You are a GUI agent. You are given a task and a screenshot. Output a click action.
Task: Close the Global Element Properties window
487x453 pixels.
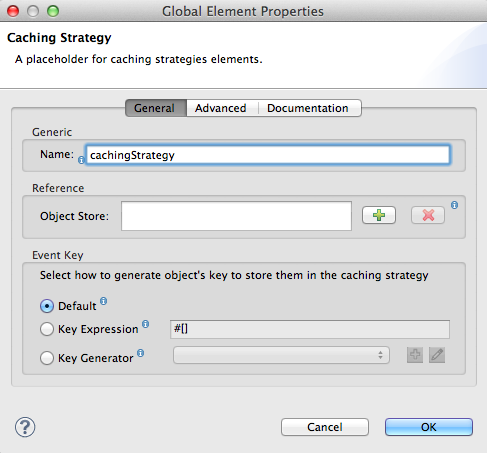point(13,11)
